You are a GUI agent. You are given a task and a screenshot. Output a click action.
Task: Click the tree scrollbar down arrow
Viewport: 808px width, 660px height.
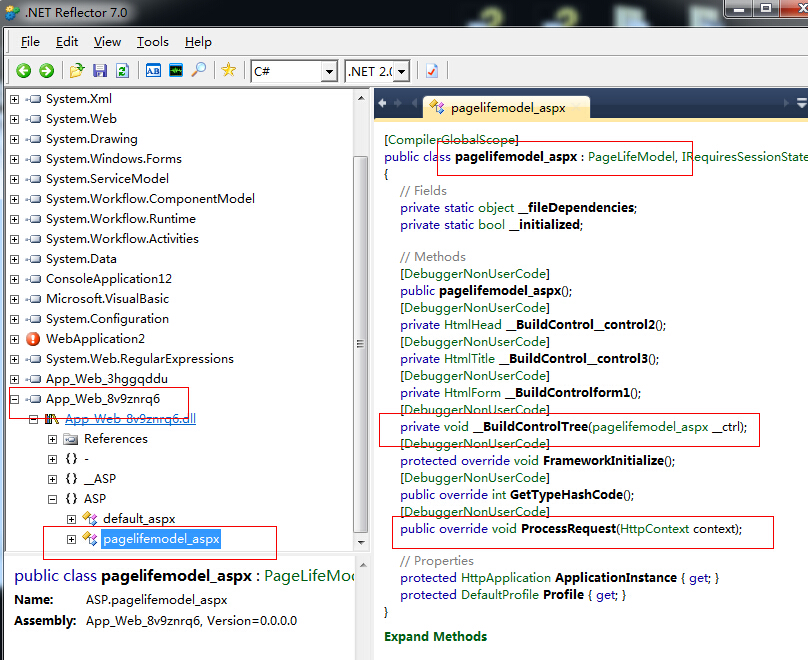(361, 542)
